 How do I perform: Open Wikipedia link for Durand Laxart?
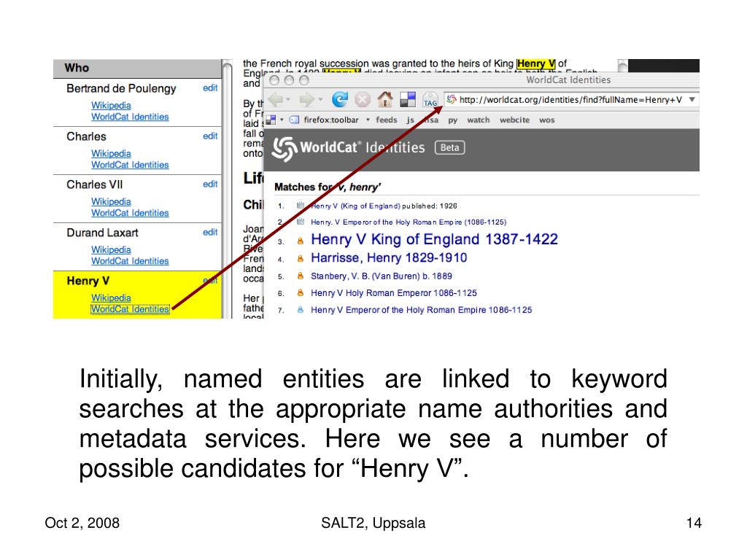pyautogui.click(x=111, y=249)
